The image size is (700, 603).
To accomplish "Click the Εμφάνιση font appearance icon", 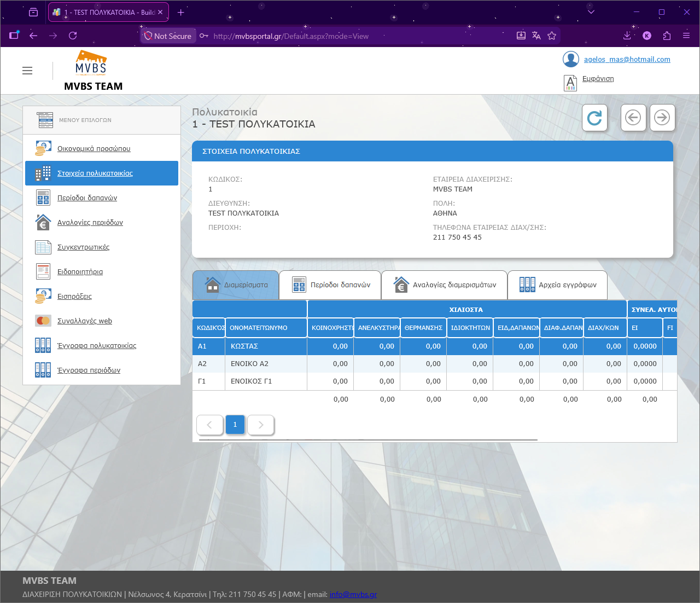I will (570, 83).
